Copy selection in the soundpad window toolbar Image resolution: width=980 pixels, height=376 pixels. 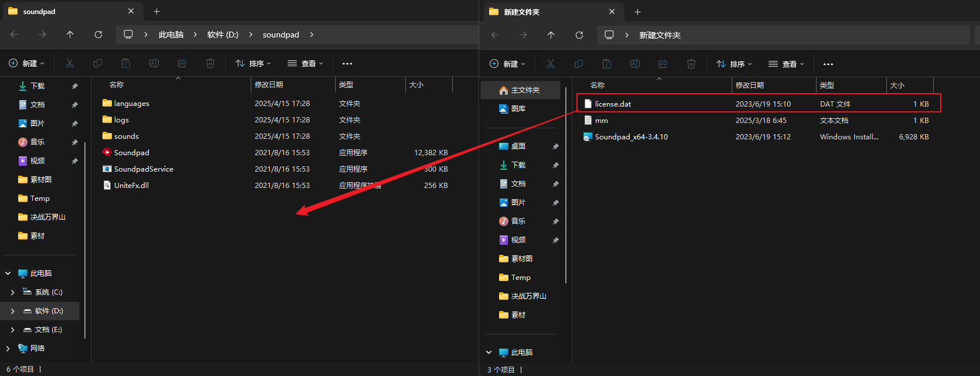[98, 63]
